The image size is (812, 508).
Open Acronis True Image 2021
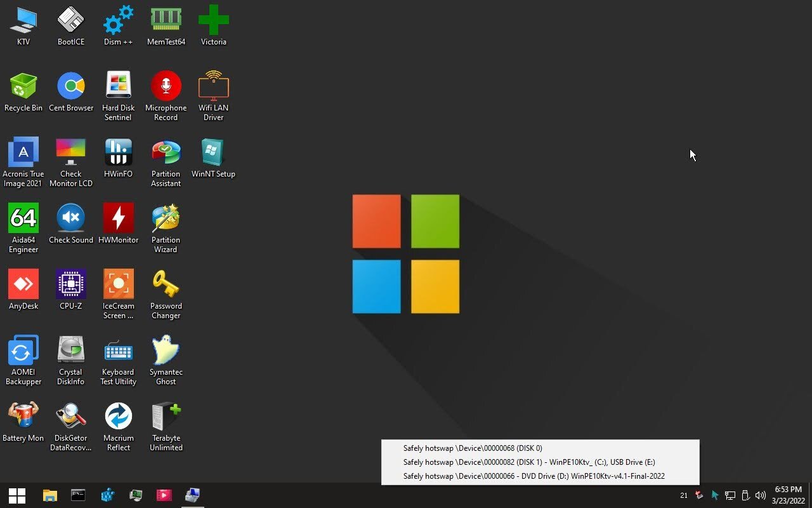[23, 162]
